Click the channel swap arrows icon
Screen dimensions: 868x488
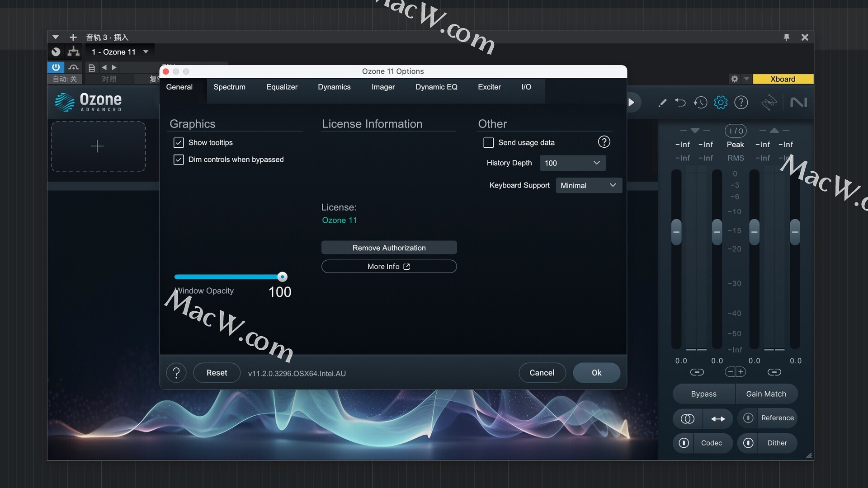pos(718,419)
